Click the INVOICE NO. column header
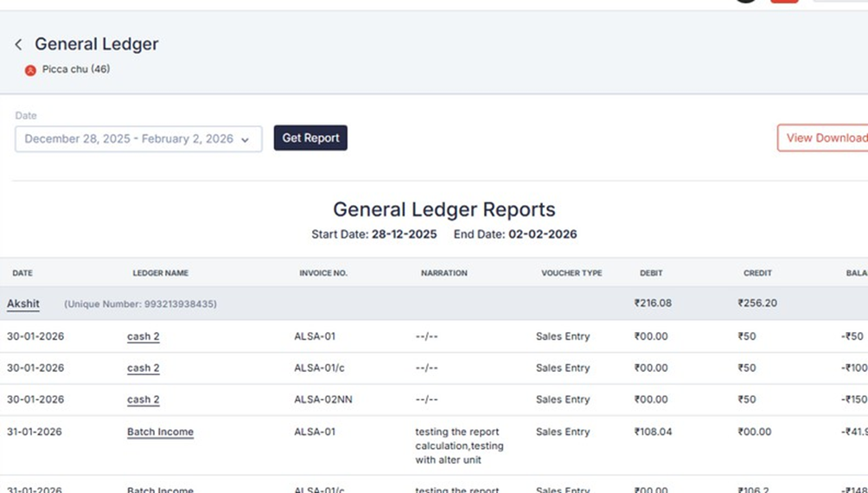This screenshot has width=868, height=493. [323, 273]
